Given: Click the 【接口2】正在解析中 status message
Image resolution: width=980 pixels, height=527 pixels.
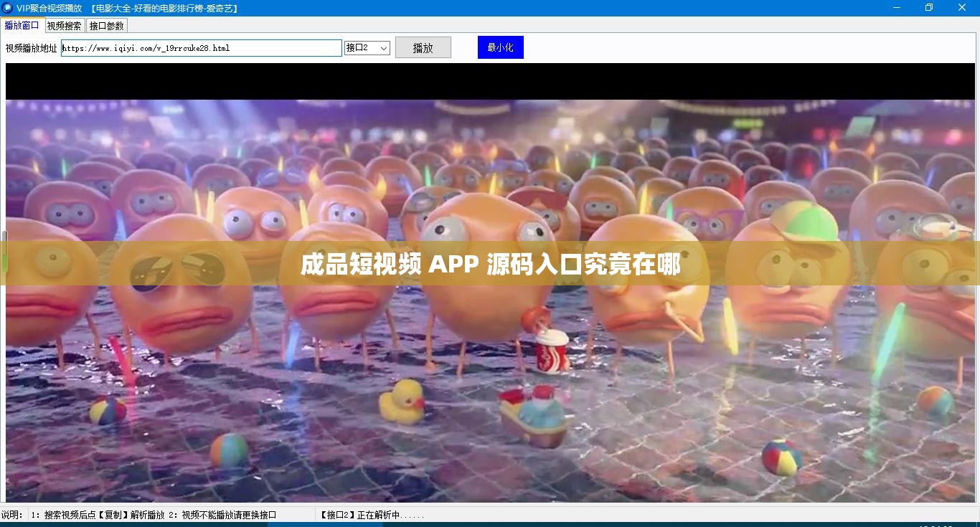Looking at the screenshot, I should click(372, 514).
